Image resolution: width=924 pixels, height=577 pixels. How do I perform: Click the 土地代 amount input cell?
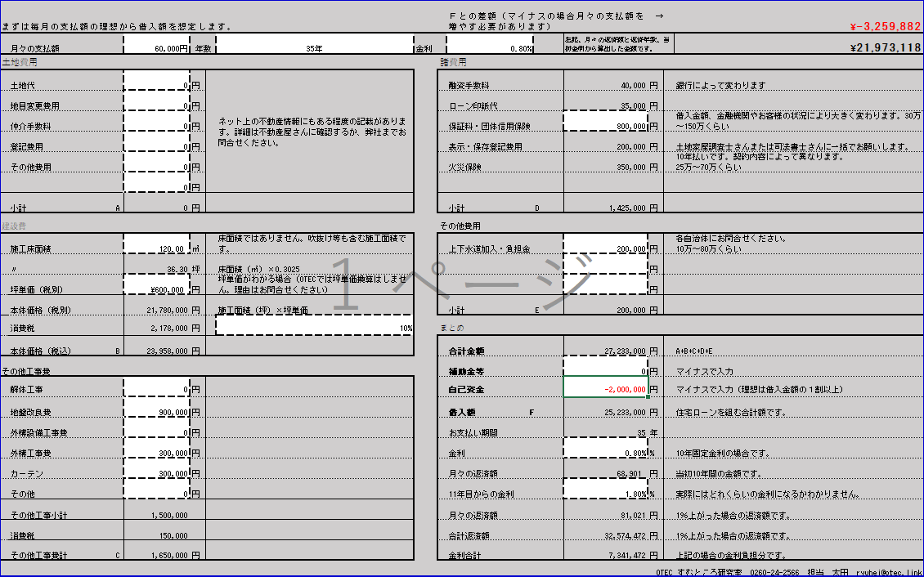[156, 85]
